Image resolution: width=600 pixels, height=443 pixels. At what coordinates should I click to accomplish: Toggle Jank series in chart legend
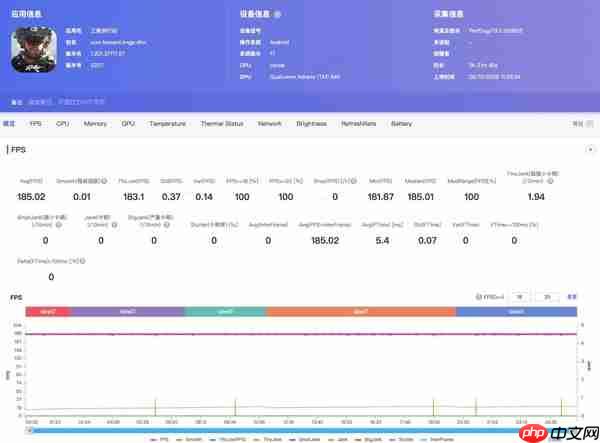pos(338,440)
